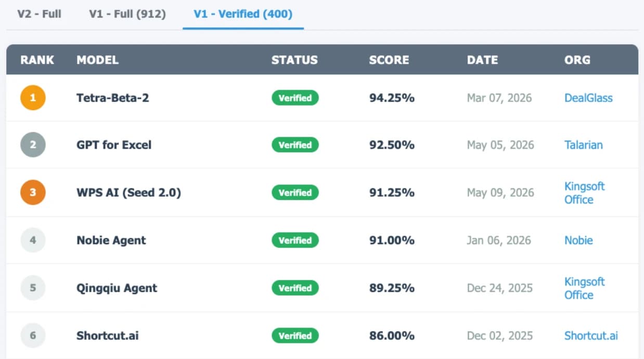Click the date Mar 07, 2026
The height and width of the screenshot is (359, 644).
click(499, 98)
